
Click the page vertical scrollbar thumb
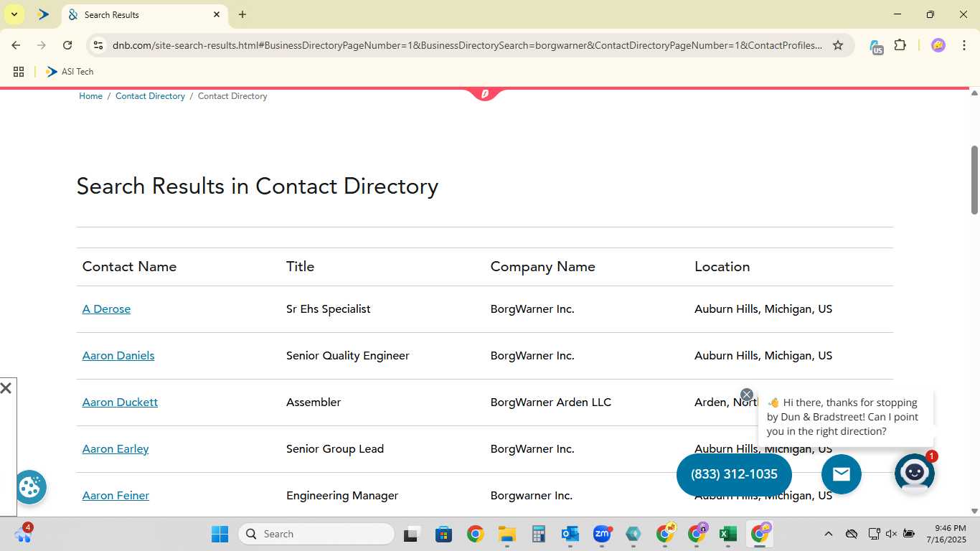click(x=974, y=179)
